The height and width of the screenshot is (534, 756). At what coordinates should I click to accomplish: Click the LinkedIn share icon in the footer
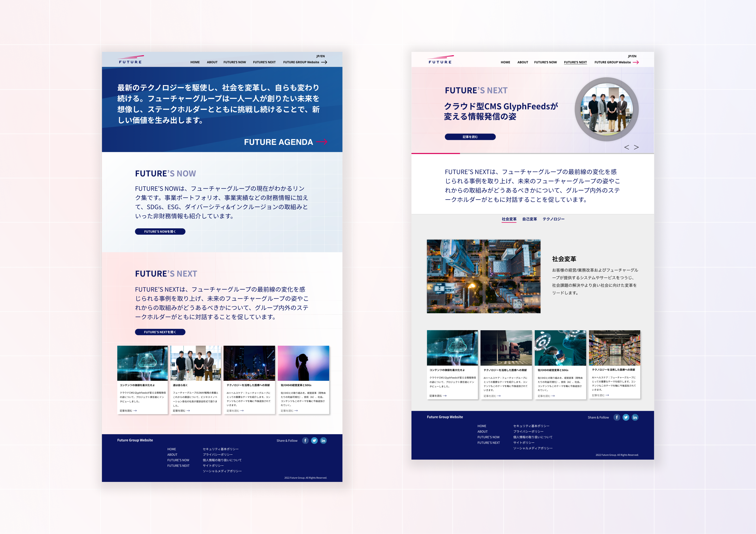323,441
